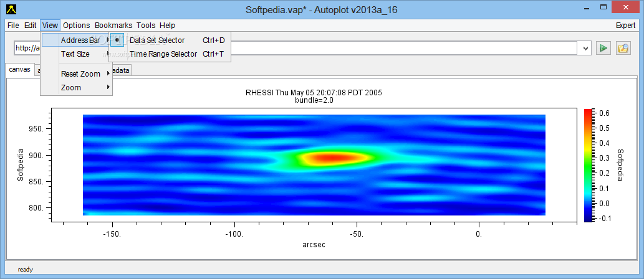Viewport: 644px width, 279px height.
Task: Open the Tools menu
Action: tap(147, 25)
